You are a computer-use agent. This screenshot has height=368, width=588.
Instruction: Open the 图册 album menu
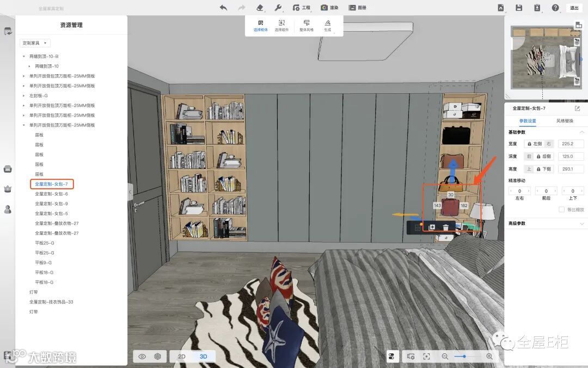pos(357,8)
